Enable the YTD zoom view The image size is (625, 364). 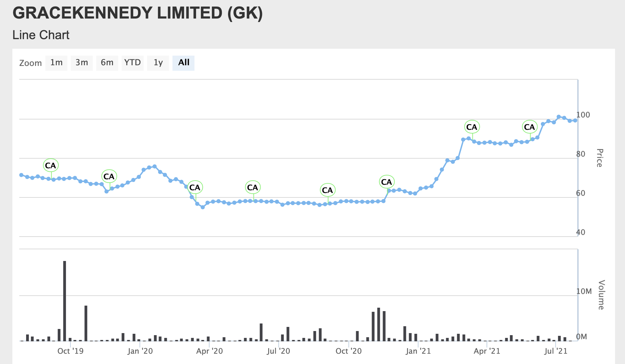coord(132,62)
